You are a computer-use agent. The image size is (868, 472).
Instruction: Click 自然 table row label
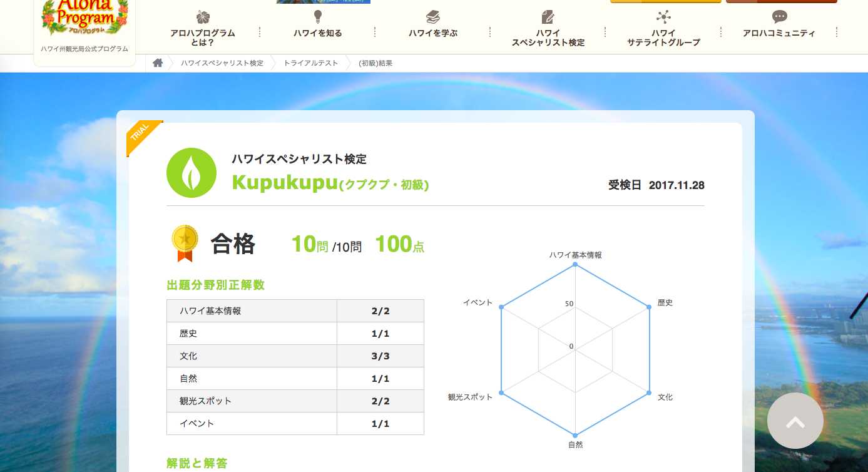tap(188, 379)
